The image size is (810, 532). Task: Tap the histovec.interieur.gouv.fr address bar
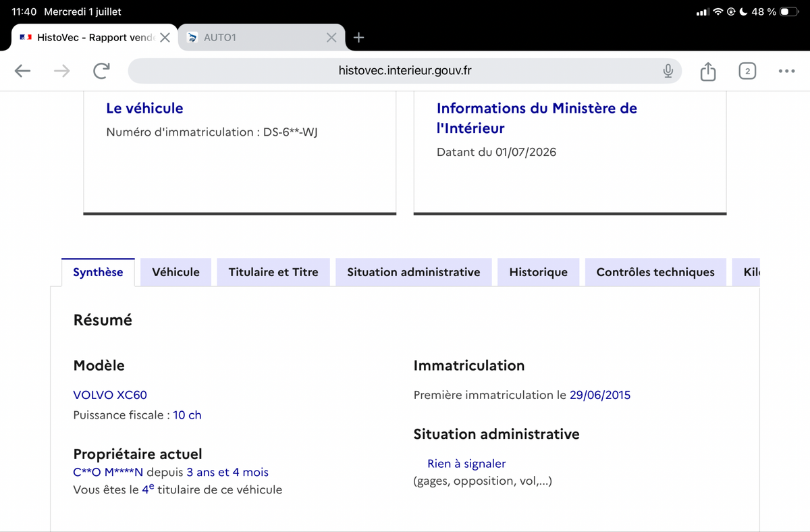click(405, 71)
